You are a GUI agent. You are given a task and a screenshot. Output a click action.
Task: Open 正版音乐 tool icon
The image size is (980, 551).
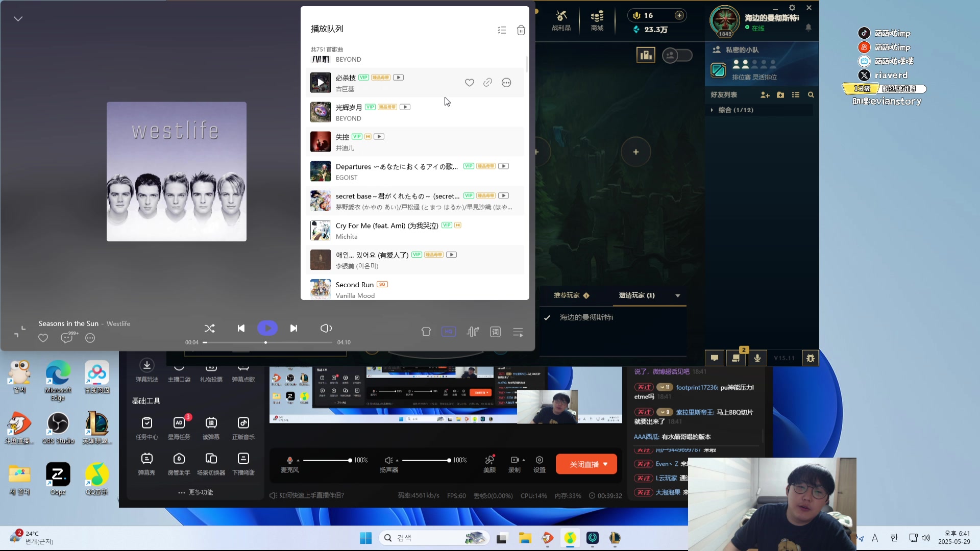click(x=243, y=429)
